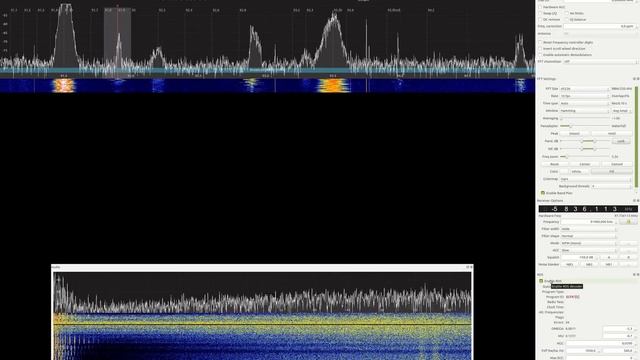Open the FFT size dropdown

pyautogui.click(x=584, y=89)
